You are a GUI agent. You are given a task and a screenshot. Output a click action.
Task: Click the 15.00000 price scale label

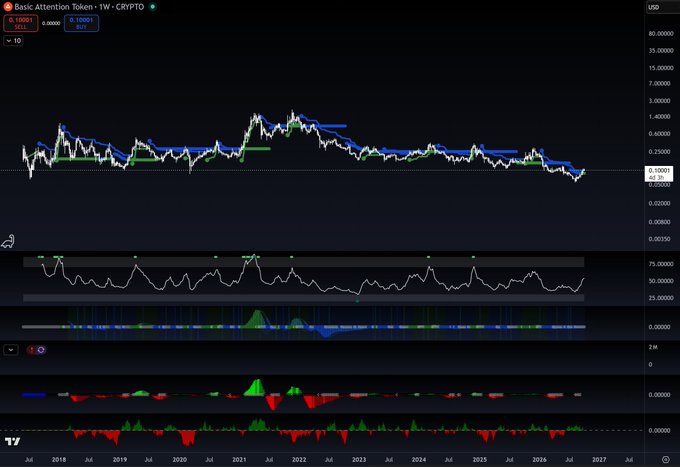[x=661, y=68]
